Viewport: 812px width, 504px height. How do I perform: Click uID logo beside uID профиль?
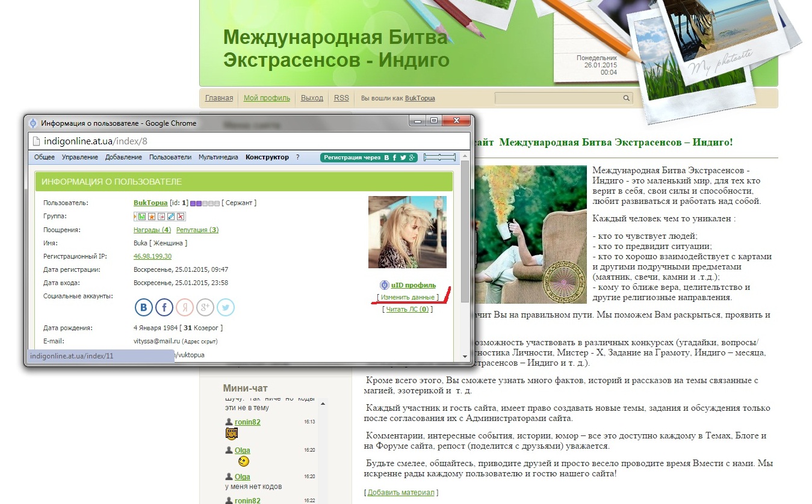point(384,285)
